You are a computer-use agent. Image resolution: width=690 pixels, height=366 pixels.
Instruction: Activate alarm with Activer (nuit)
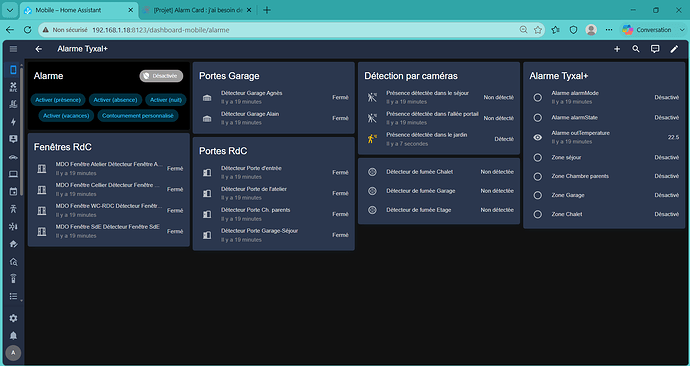166,100
